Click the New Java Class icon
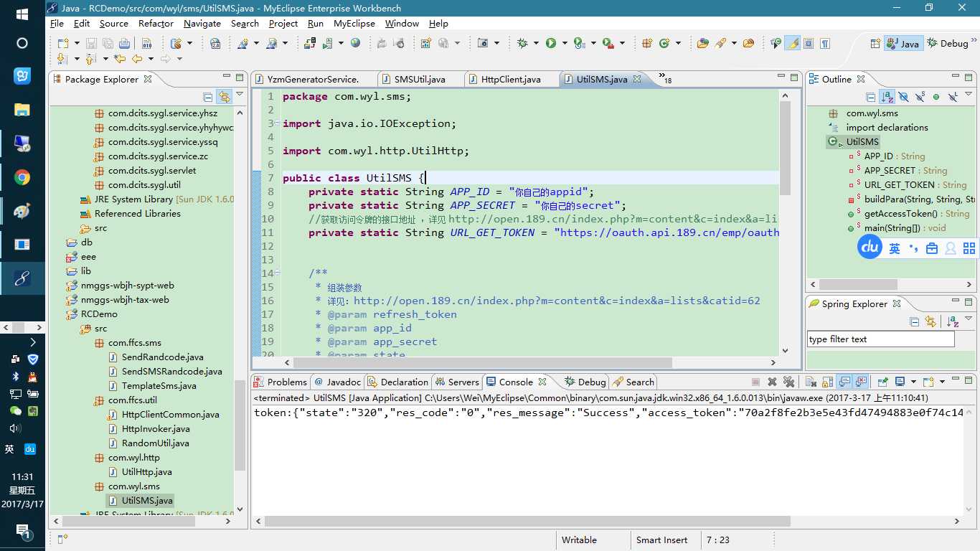The image size is (980, 551). pyautogui.click(x=665, y=43)
